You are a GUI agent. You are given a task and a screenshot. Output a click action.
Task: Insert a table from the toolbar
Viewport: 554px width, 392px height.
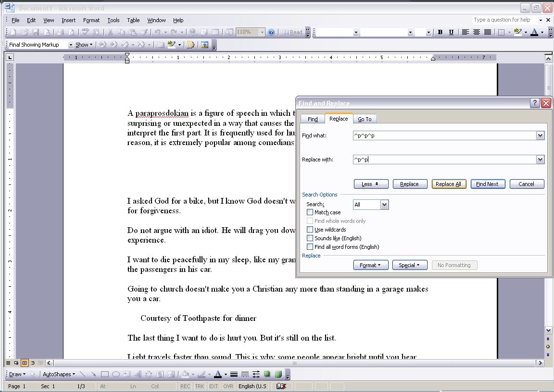coord(215,32)
